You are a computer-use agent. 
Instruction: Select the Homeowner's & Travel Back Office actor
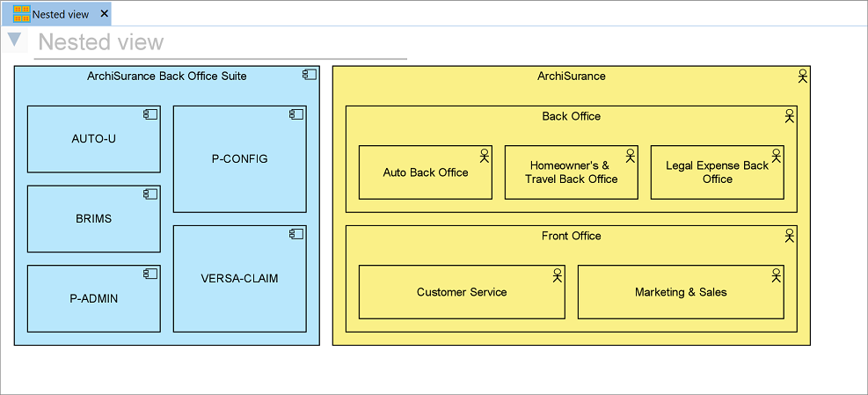point(571,172)
